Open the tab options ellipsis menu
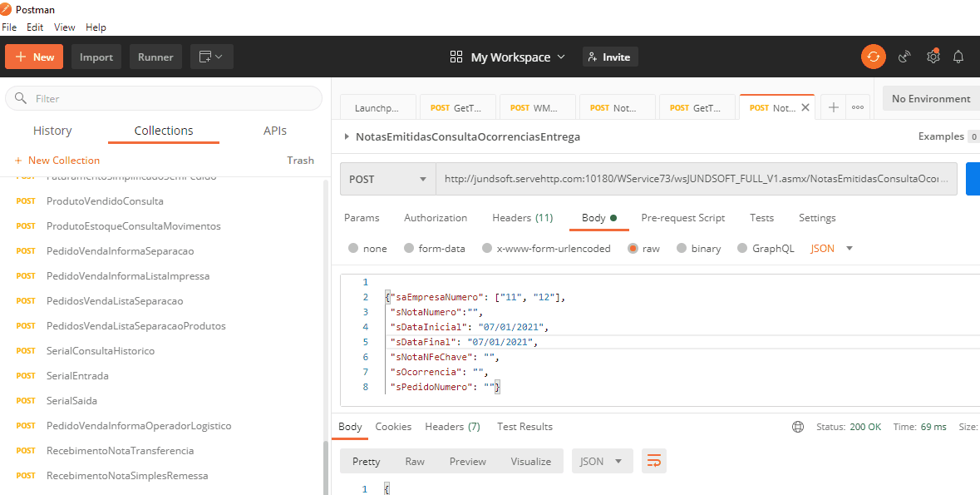This screenshot has width=980, height=495. pos(858,107)
